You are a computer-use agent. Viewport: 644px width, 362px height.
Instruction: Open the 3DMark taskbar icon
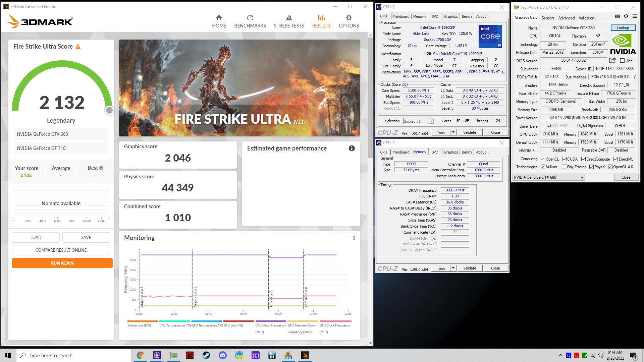pos(305,355)
